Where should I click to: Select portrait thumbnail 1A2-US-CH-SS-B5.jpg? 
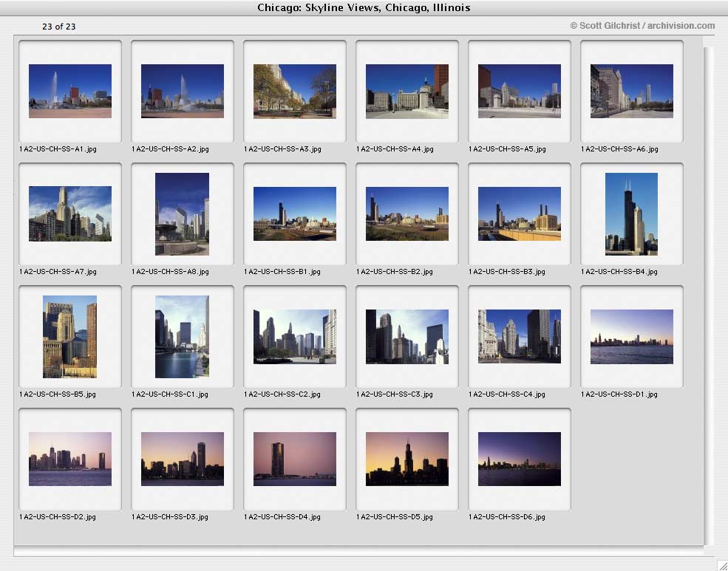click(69, 337)
